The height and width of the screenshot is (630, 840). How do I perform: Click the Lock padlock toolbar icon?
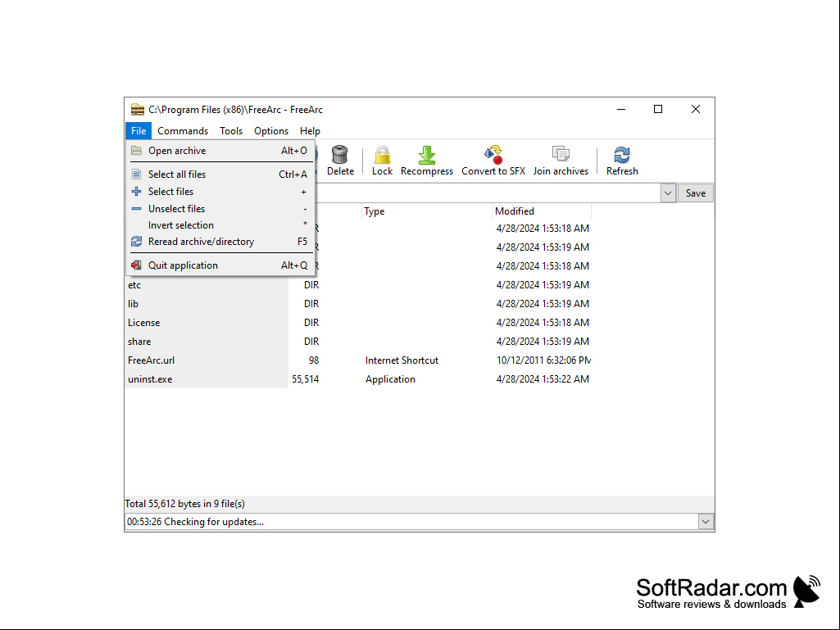382,154
